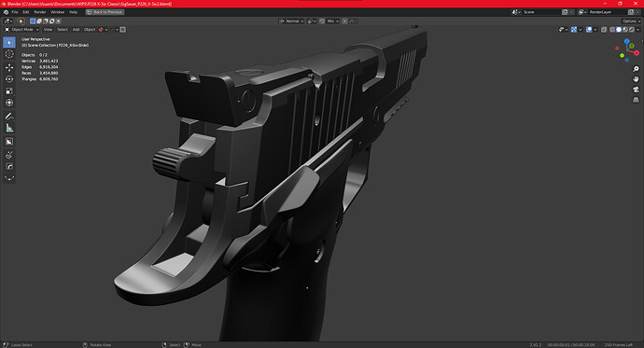Open shading options dropdown arrow

637,30
